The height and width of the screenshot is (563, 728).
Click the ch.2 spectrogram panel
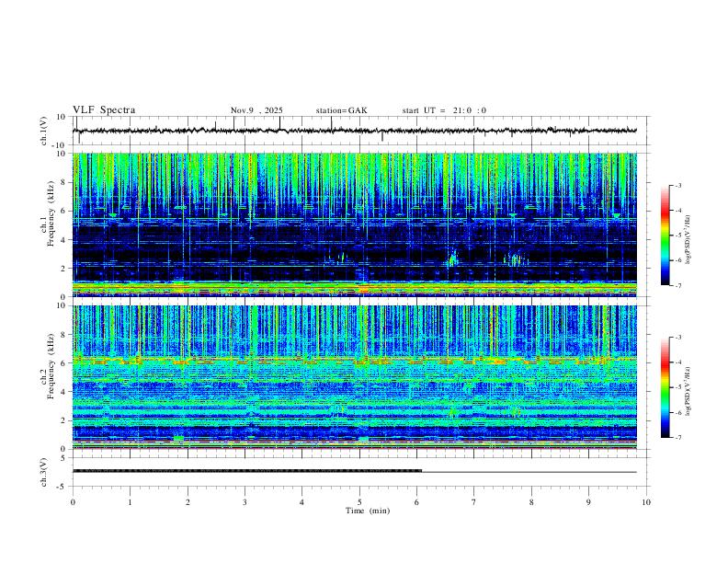tap(354, 377)
